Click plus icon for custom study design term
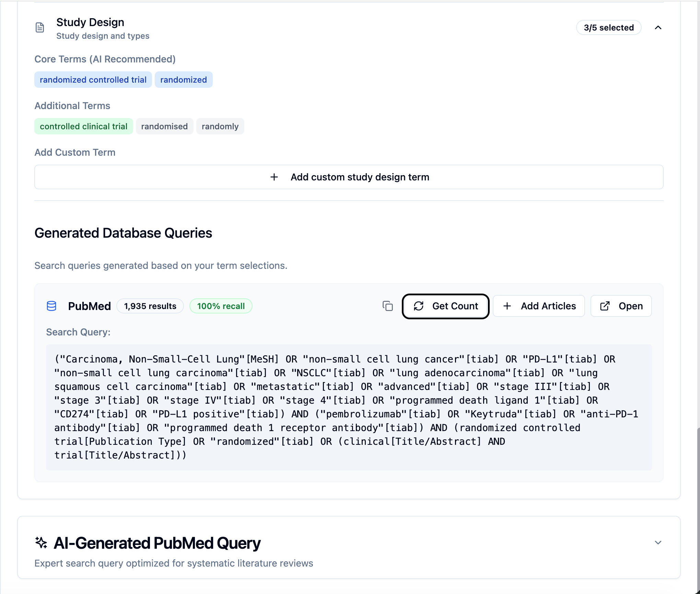Viewport: 700px width, 594px height. tap(274, 177)
